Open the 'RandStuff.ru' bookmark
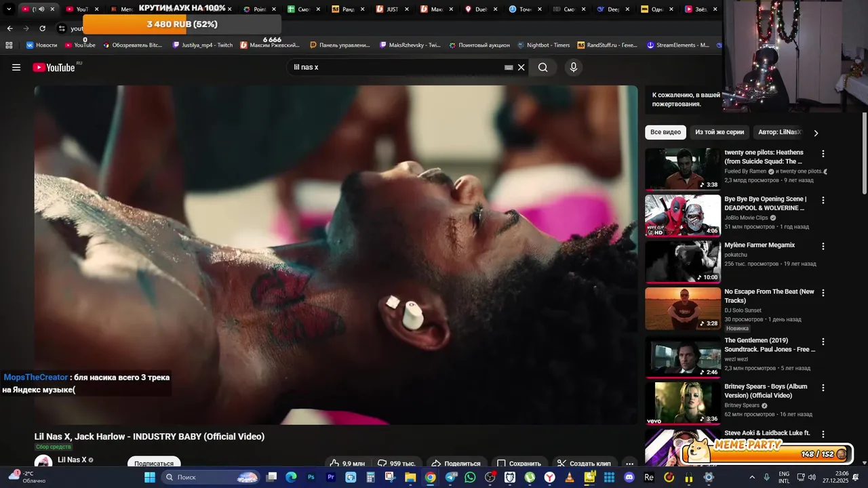 (608, 45)
